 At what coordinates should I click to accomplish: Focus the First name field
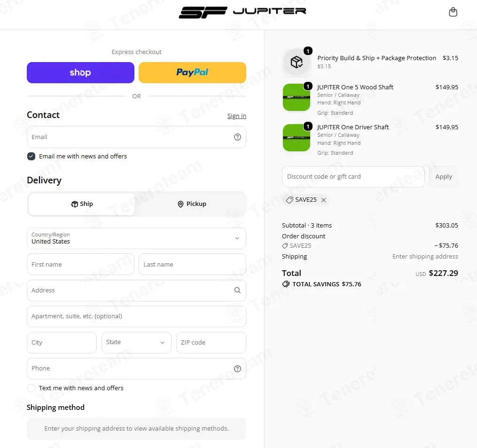coord(80,265)
